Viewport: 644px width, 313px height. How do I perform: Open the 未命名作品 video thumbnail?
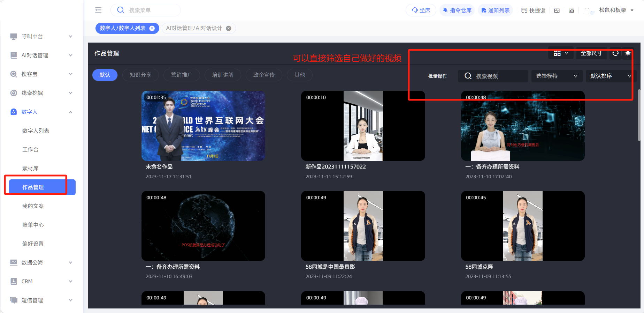click(x=203, y=126)
